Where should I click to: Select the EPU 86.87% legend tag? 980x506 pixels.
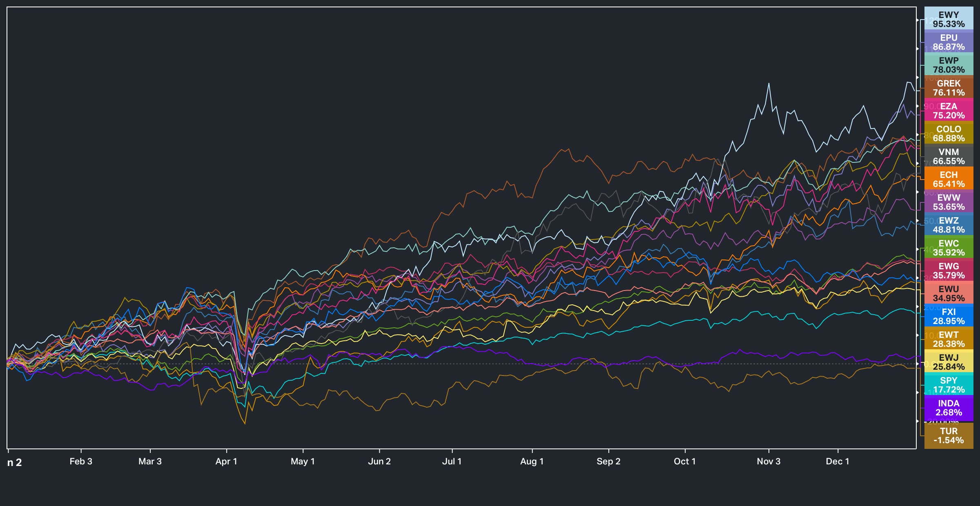pos(948,42)
